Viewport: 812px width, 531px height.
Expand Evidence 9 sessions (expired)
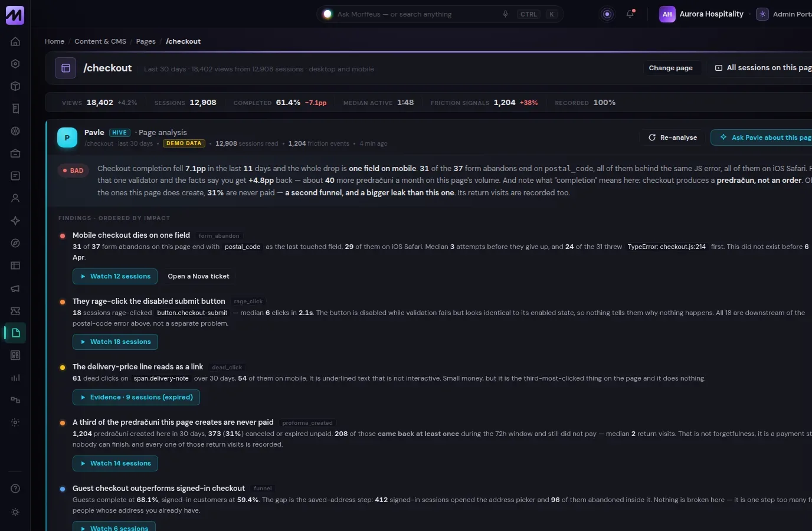pos(136,397)
